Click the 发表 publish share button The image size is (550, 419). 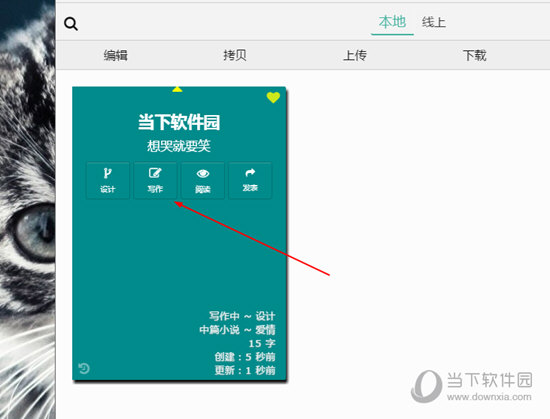click(x=250, y=181)
